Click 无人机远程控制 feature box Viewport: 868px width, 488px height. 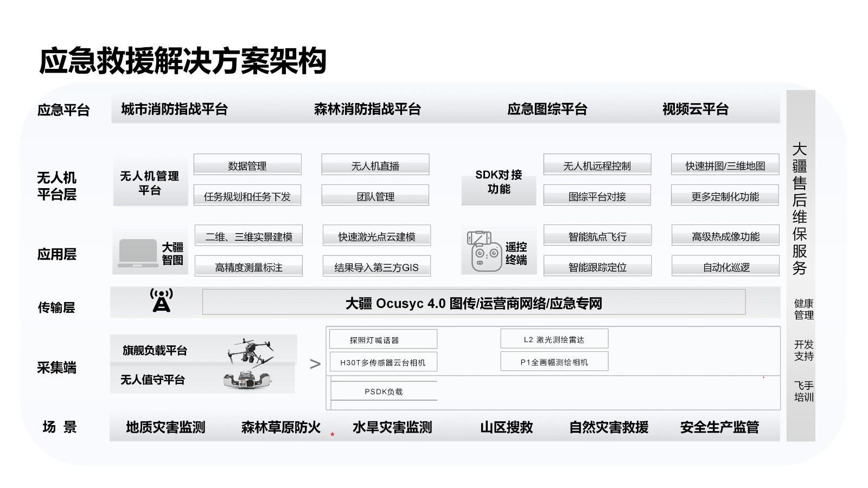click(597, 165)
